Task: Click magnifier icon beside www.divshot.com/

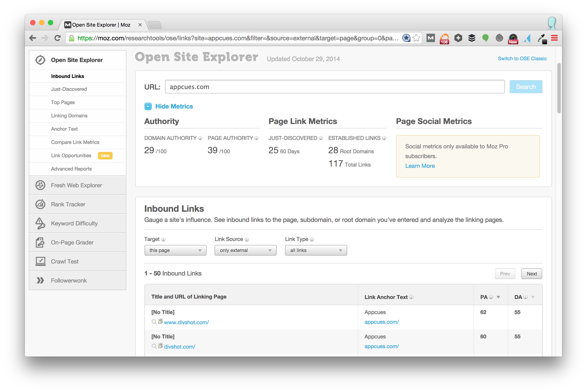Action: [x=154, y=322]
